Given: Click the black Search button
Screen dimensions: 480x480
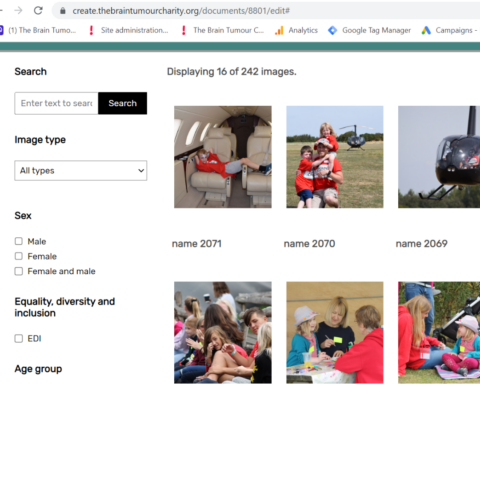Looking at the screenshot, I should (122, 103).
